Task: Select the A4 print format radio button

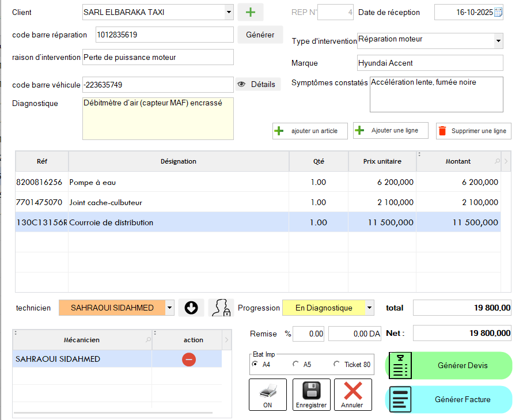Action: point(255,364)
